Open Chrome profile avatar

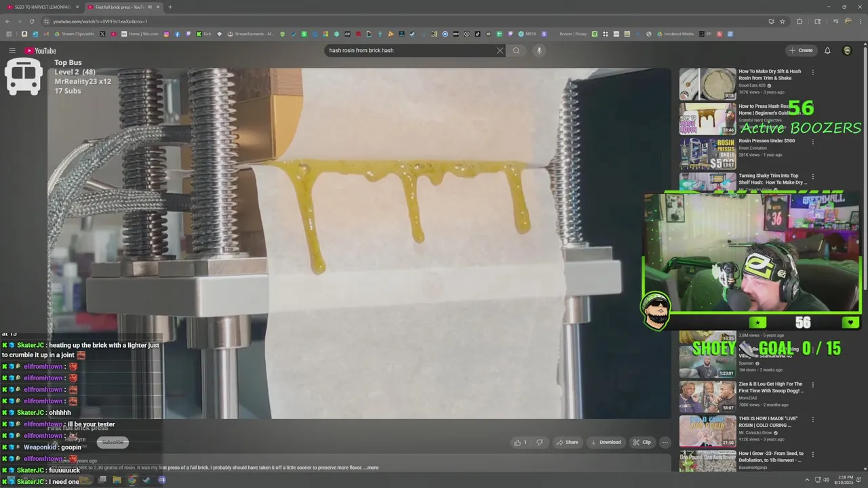click(848, 21)
